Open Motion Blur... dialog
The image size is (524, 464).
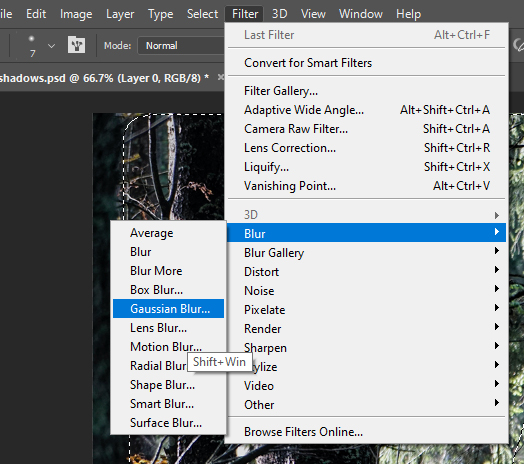(168, 347)
